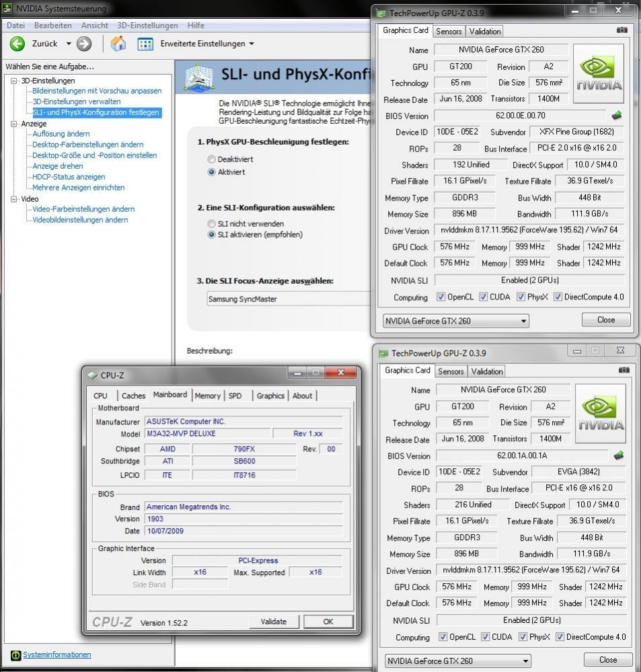Click the BIOS Version field 62.00.0E.00.70
The height and width of the screenshot is (672, 641).
pyautogui.click(x=520, y=115)
